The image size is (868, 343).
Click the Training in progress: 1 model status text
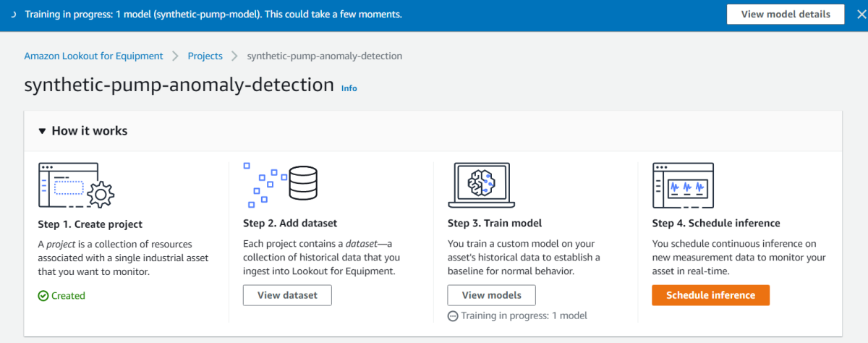(524, 316)
